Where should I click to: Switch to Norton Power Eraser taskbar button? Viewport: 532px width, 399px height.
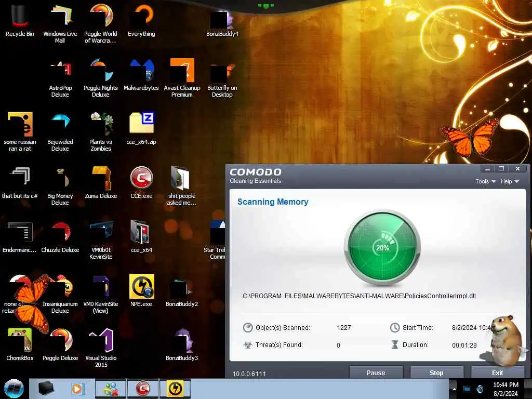click(x=175, y=389)
